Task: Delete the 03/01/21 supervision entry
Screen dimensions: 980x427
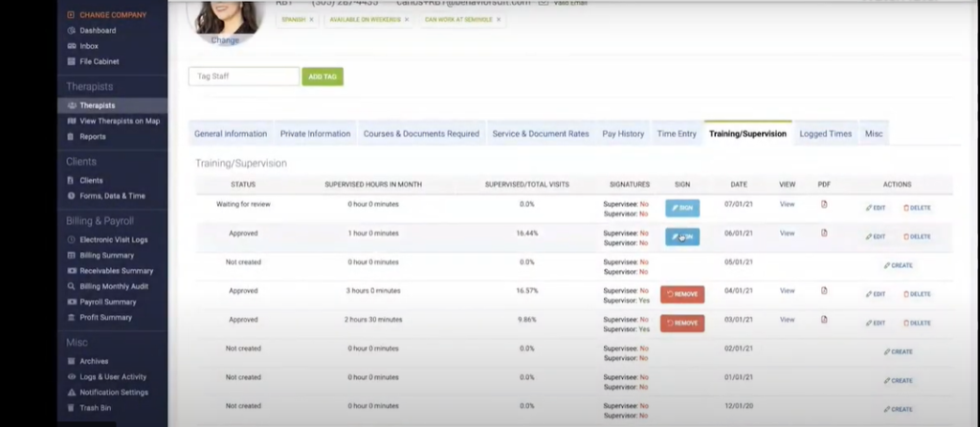Action: pos(917,324)
